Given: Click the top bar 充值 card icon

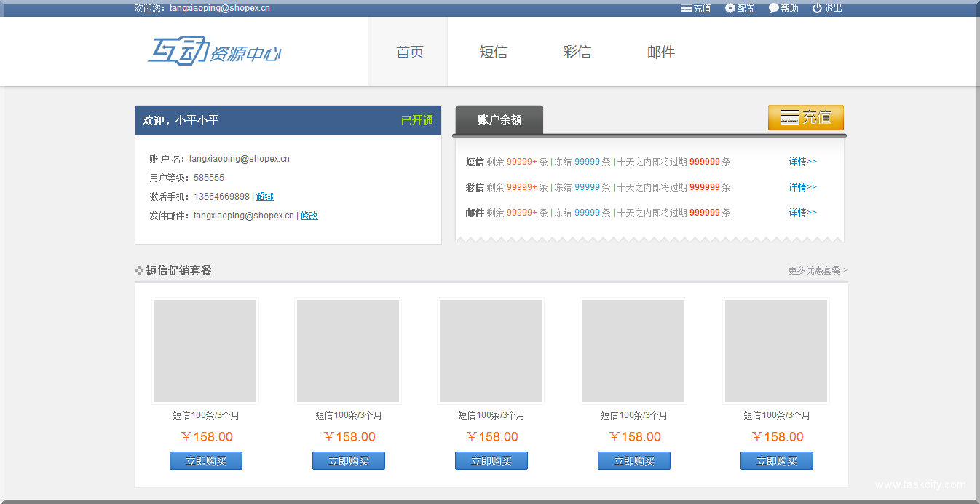Looking at the screenshot, I should (x=686, y=8).
